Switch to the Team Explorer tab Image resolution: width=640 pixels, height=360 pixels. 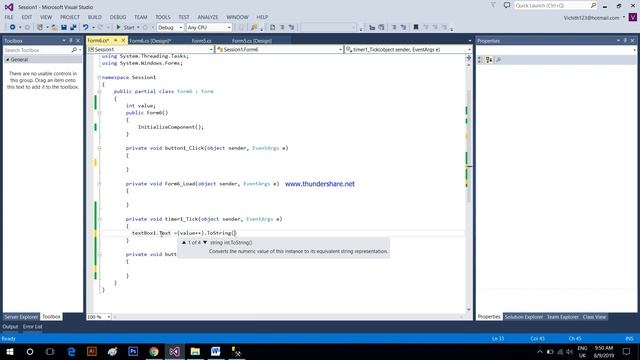click(562, 317)
